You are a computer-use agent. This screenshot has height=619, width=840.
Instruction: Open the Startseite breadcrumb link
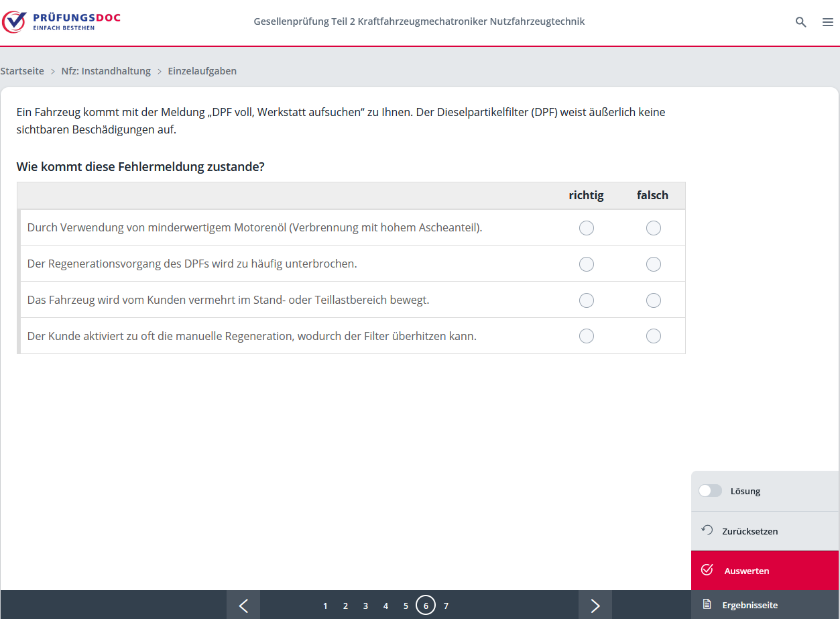[22, 71]
